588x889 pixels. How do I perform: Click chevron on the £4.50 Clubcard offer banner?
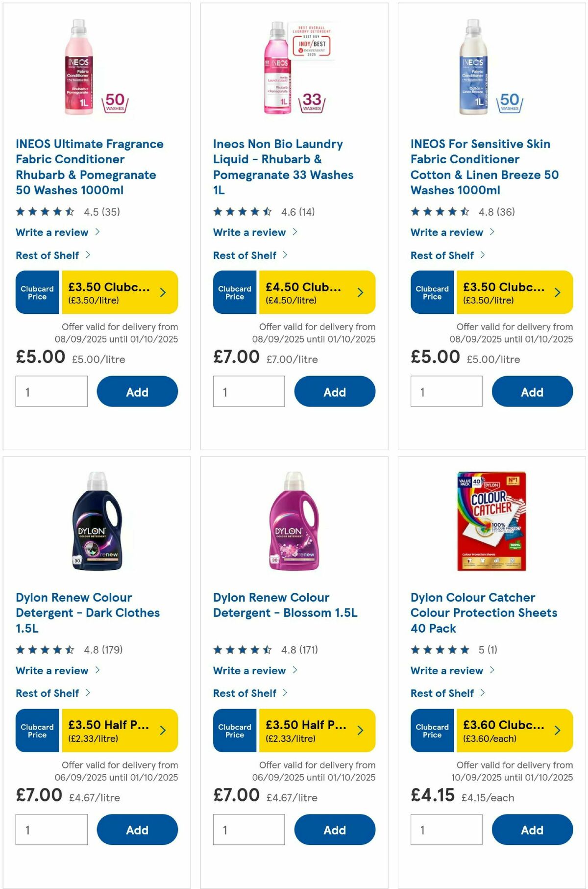pyautogui.click(x=361, y=292)
